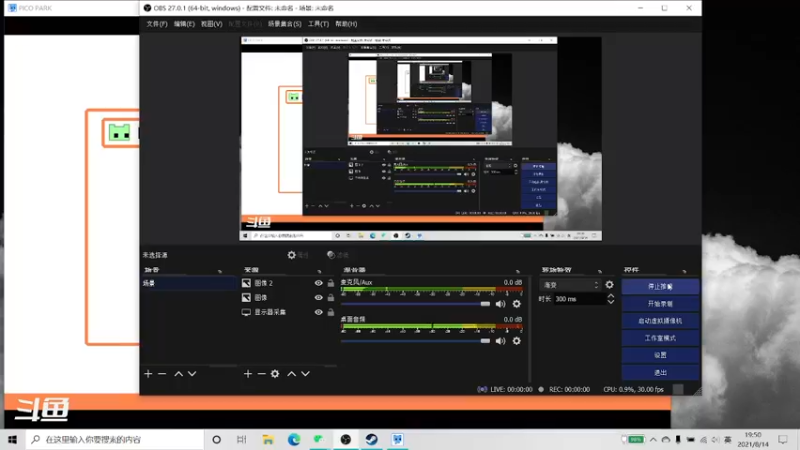Open source properties gear in sources toolbar
Image resolution: width=800 pixels, height=450 pixels.
275,374
